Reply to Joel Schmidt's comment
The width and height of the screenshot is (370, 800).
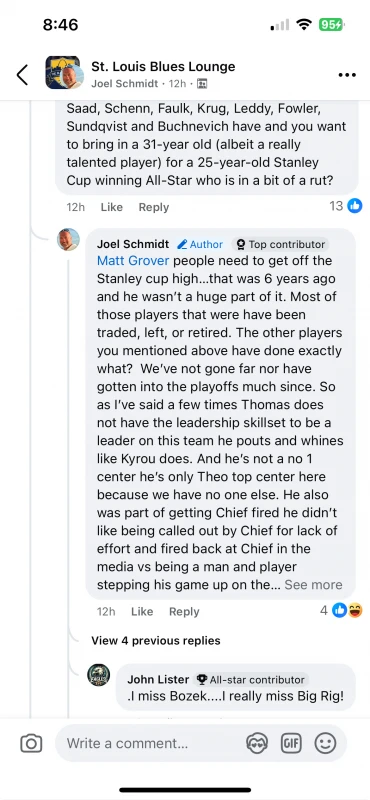pyautogui.click(x=184, y=611)
